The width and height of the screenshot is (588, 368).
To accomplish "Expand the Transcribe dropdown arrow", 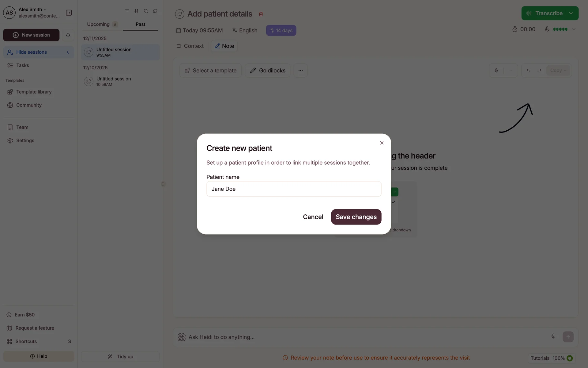I will 571,13.
